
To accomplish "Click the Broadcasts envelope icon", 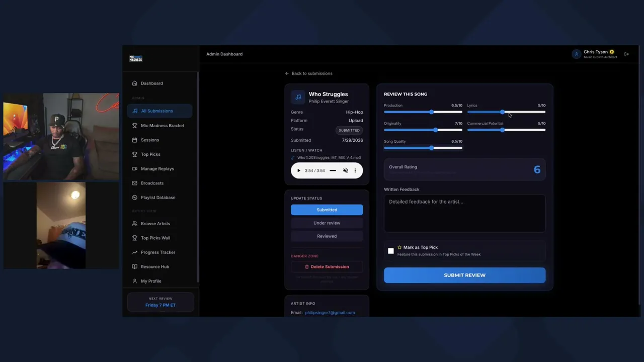I will 134,183.
